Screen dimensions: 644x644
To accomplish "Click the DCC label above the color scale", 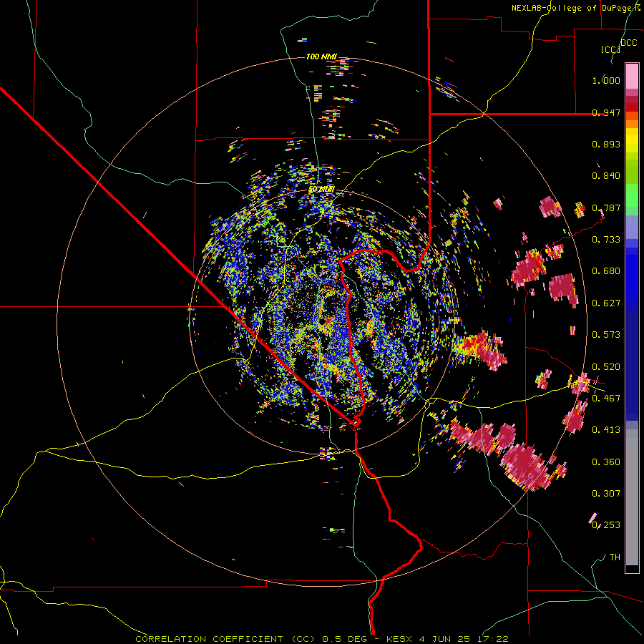I will tap(629, 43).
